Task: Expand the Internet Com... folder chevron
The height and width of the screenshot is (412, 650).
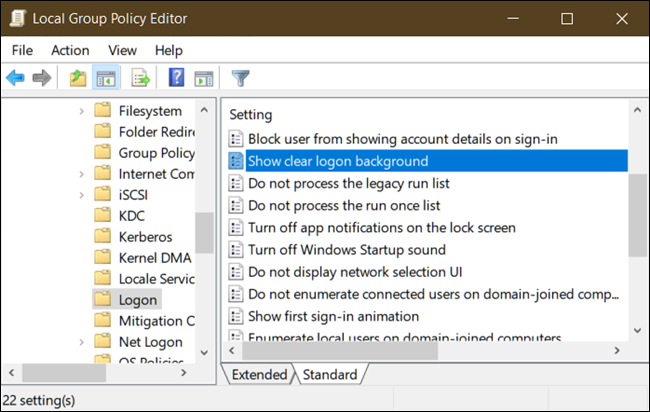Action: (x=82, y=174)
